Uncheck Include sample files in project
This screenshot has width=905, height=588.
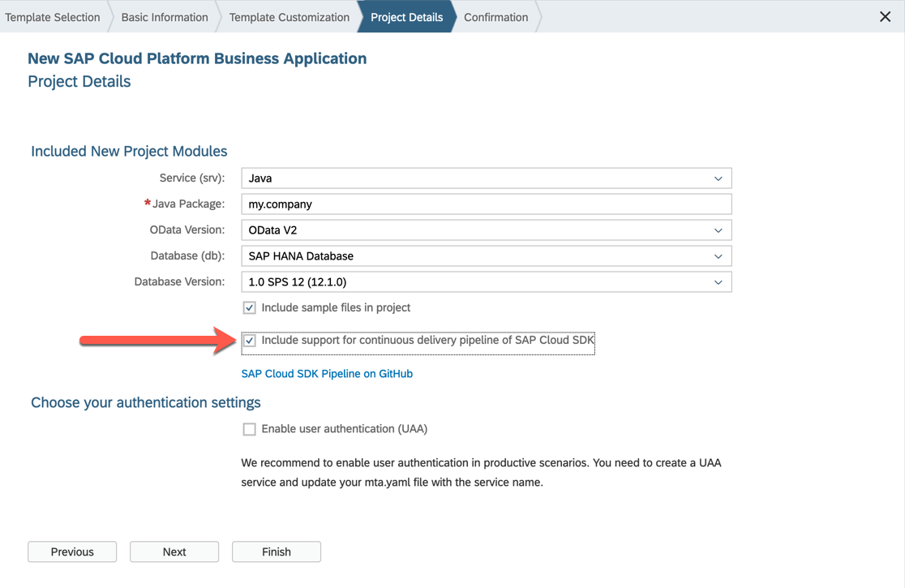pyautogui.click(x=249, y=307)
